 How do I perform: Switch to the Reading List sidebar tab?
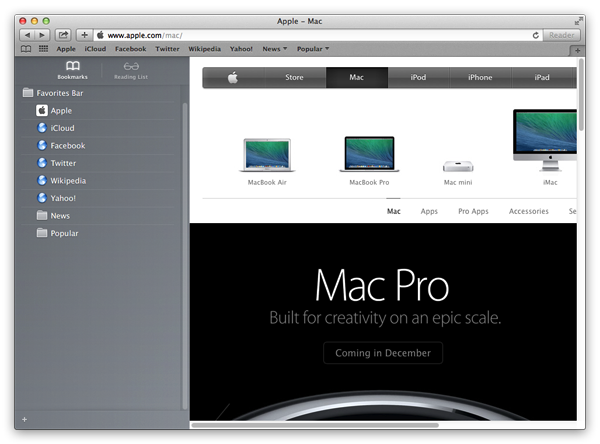(131, 70)
